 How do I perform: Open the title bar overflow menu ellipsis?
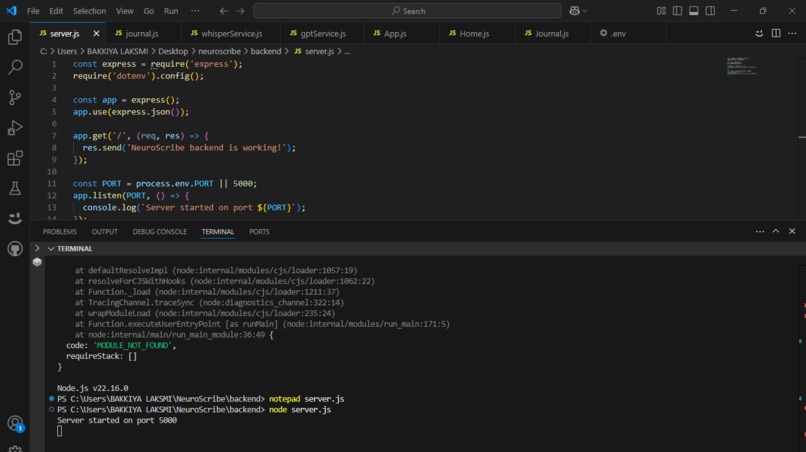point(195,11)
